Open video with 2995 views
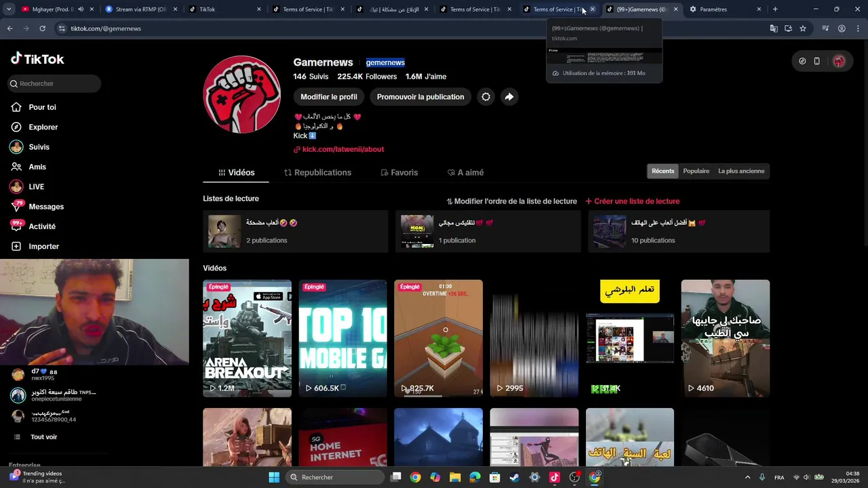 click(534, 338)
